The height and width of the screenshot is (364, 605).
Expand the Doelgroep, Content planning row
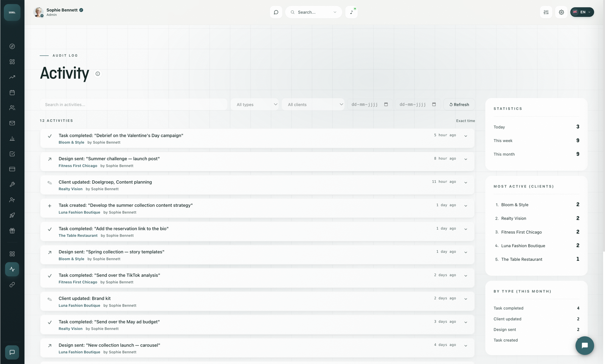point(466,183)
